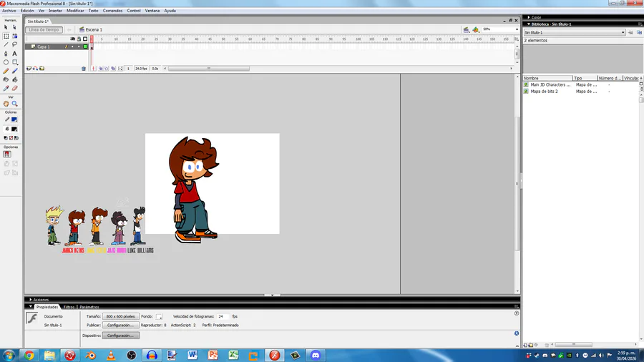Select the Zoom magnifier tool
This screenshot has width=644, height=362.
point(15,104)
